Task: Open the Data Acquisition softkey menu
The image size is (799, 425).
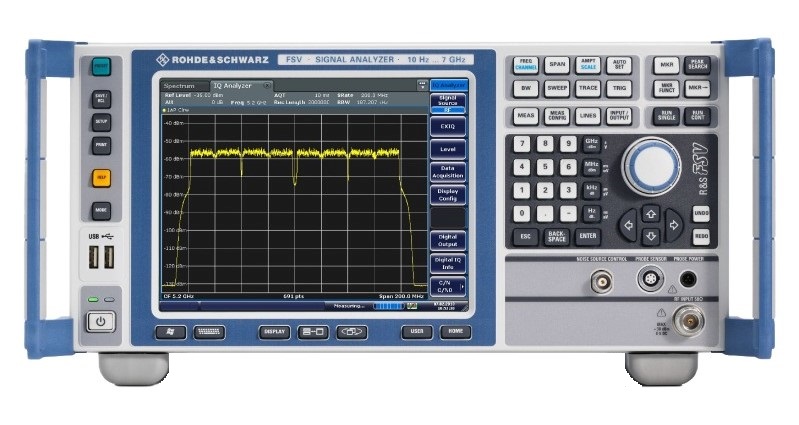Action: (x=448, y=171)
